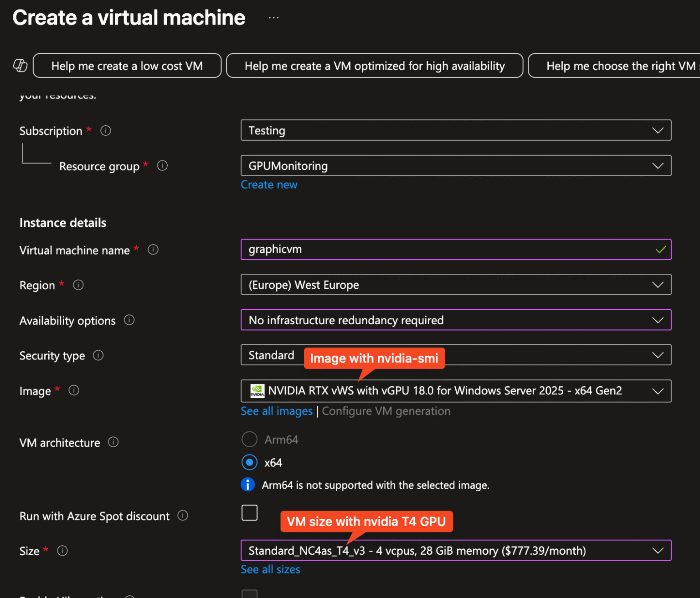Viewport: 700px width, 598px height.
Task: Enable Run with Azure Spot discount
Action: (249, 512)
